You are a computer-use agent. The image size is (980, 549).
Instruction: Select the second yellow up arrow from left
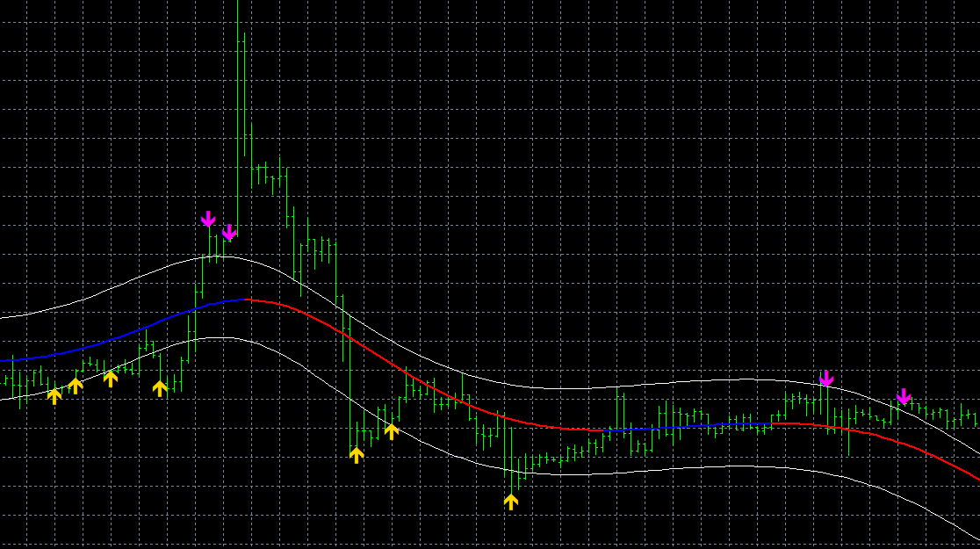(x=75, y=386)
